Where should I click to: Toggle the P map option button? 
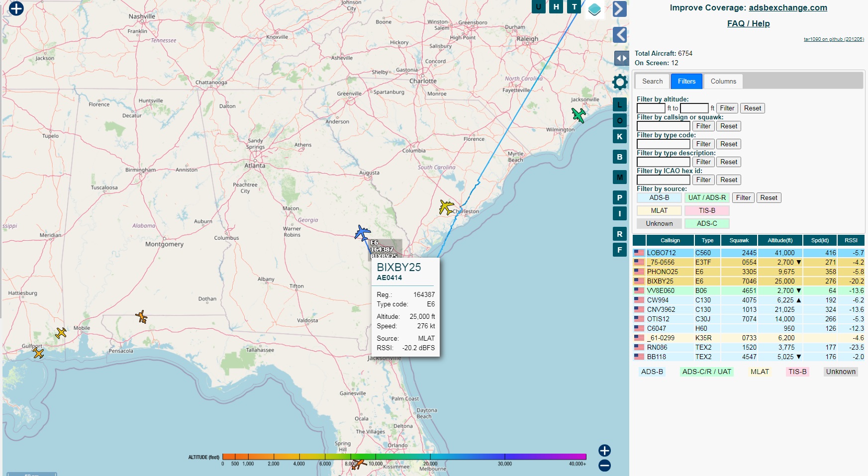619,197
